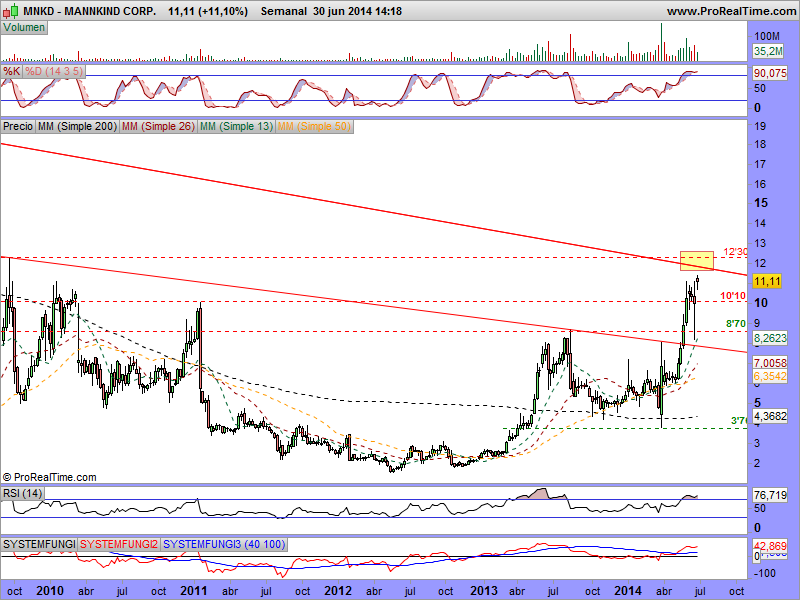Select the MNKD - MANNKIND CORP. title

(90, 11)
